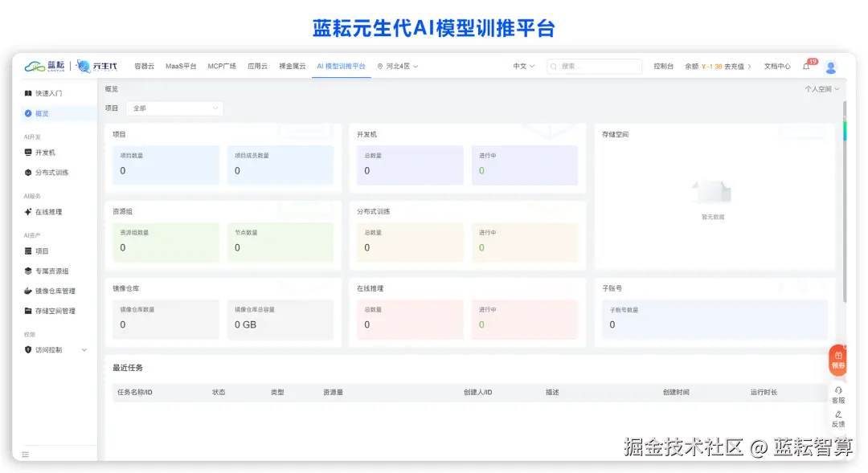Click the 余额 balance text

click(691, 67)
